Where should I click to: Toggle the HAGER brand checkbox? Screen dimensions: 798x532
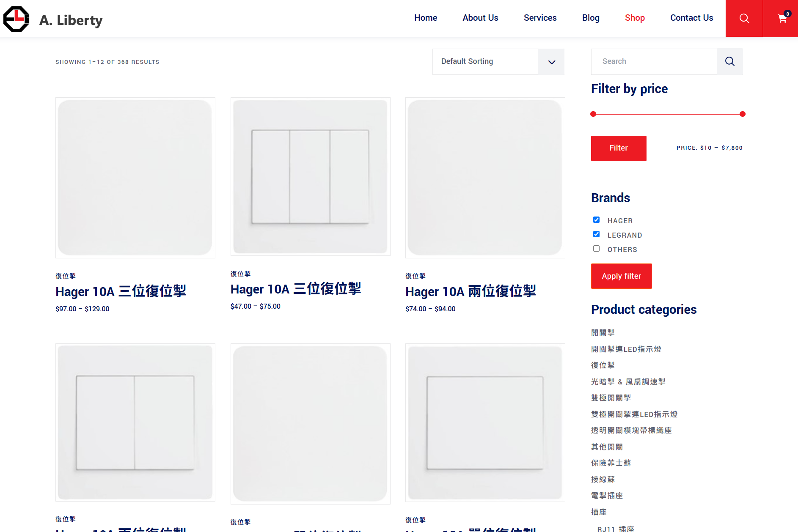tap(596, 220)
